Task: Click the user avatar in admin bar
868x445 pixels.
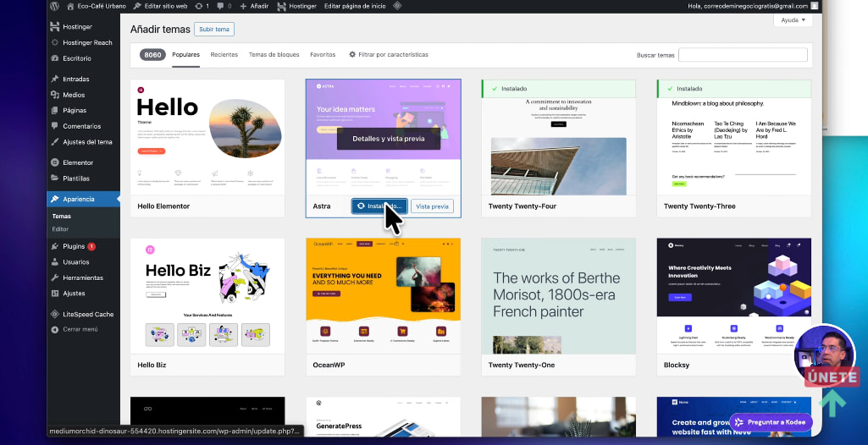Action: coord(814,6)
